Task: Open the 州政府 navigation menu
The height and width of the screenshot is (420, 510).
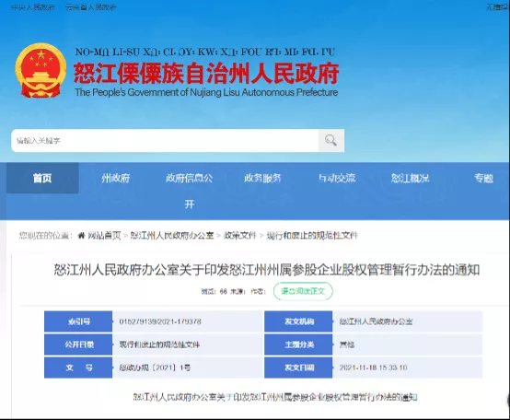Action: [115, 178]
